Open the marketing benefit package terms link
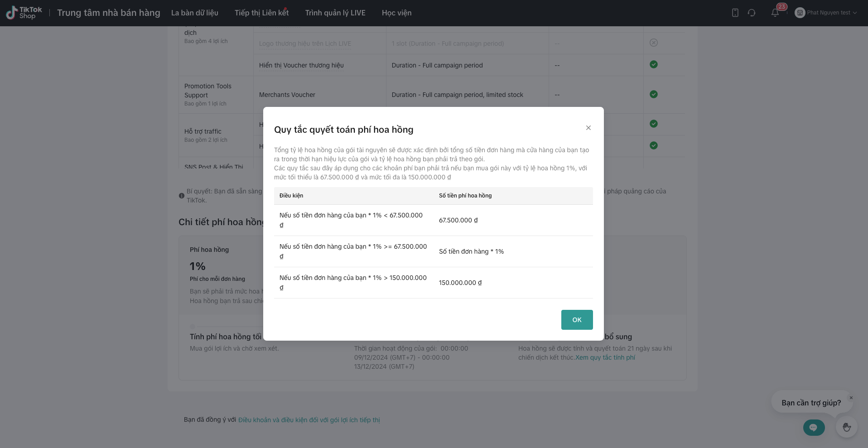Screen dimensions: 868x448 (x=309, y=420)
